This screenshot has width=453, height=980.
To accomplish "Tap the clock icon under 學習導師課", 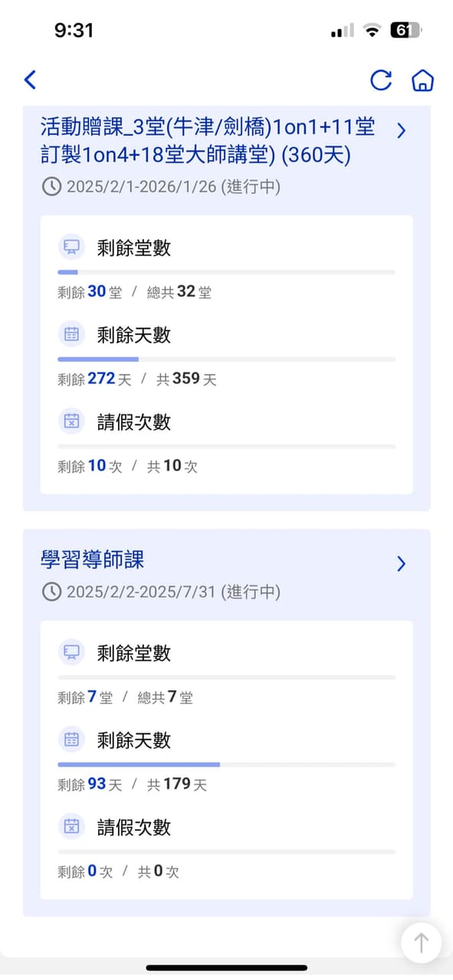I will 53,592.
